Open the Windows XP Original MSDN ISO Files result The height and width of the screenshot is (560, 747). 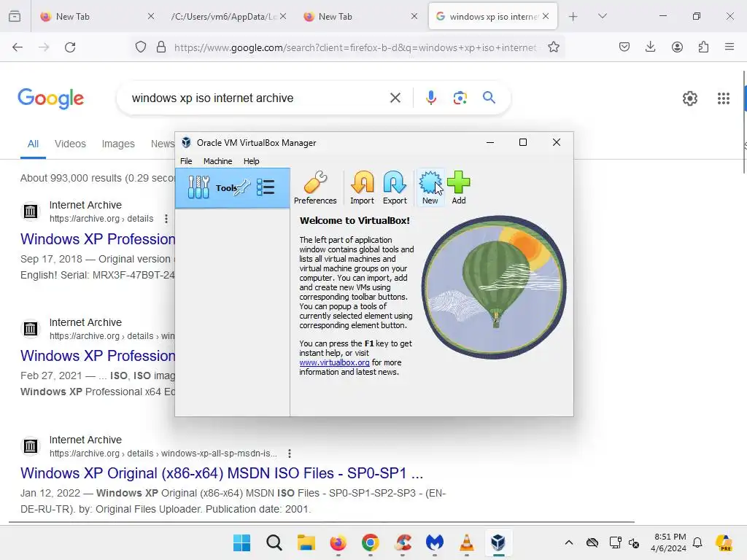pos(222,473)
